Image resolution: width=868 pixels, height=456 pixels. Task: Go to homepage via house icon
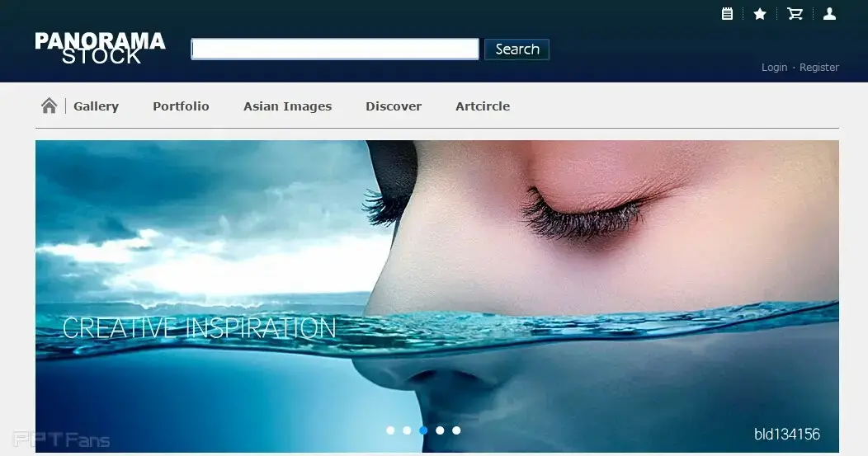[x=50, y=106]
